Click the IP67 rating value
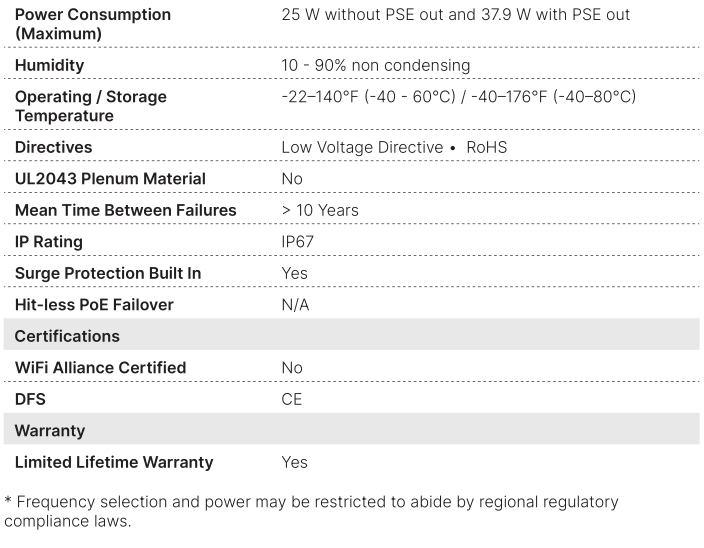Viewport: 704px width, 548px height. (297, 242)
